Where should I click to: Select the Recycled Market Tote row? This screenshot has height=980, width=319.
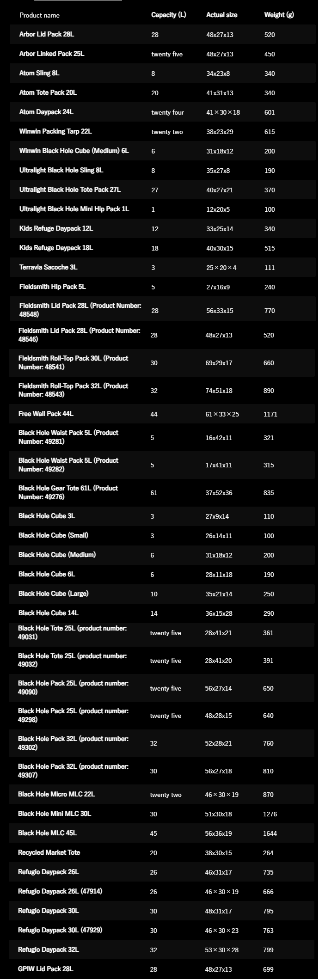tap(49, 852)
